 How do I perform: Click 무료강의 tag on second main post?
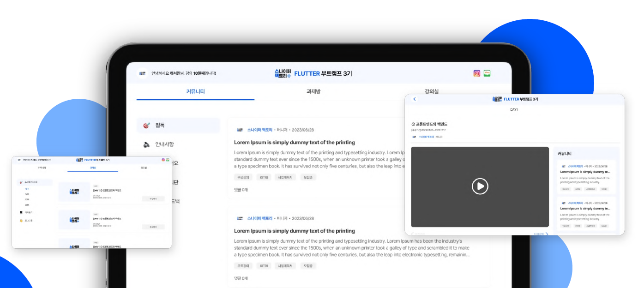click(x=243, y=266)
